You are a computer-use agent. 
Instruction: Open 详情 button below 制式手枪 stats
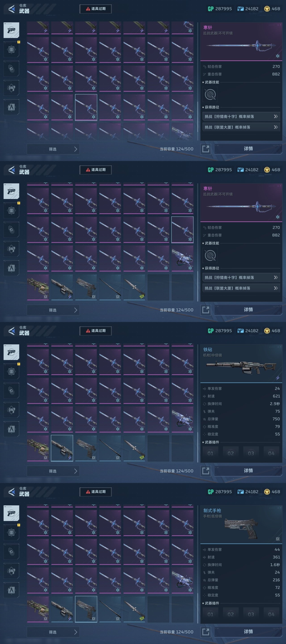248,632
